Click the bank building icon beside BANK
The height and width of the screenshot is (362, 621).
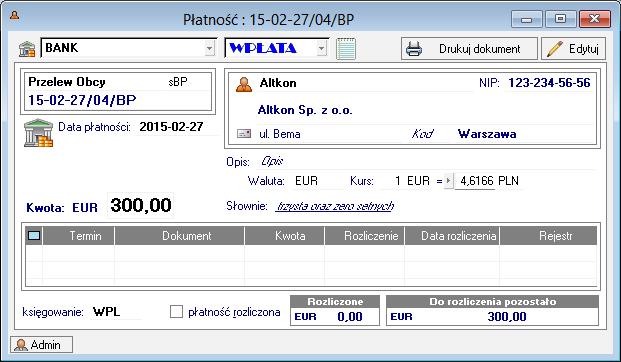click(27, 49)
